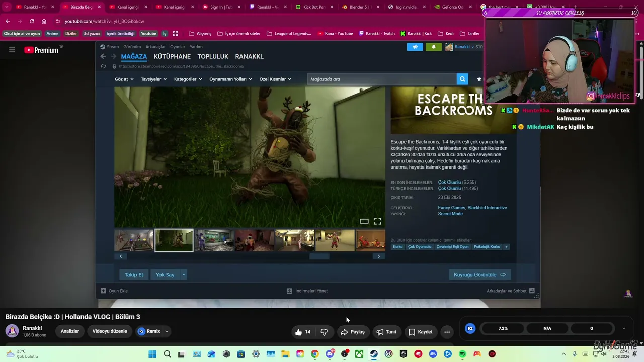Reload the Steam store page
Image resolution: width=644 pixels, height=362 pixels.
point(103,66)
